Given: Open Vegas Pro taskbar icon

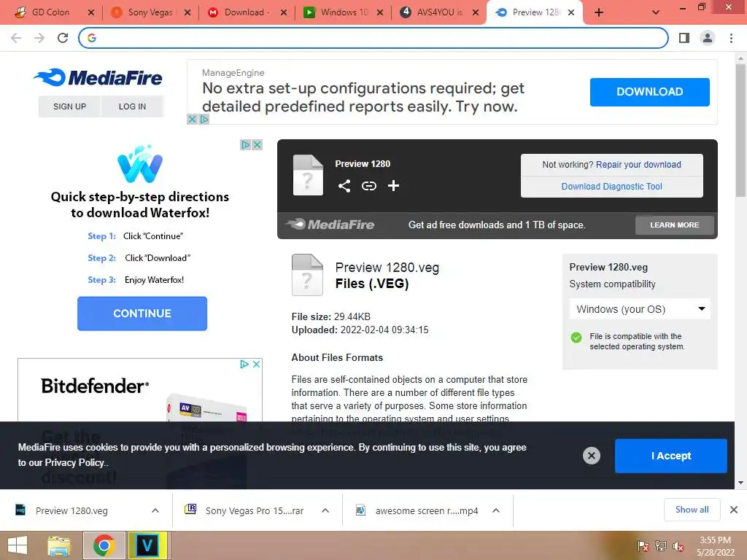Looking at the screenshot, I should (147, 545).
